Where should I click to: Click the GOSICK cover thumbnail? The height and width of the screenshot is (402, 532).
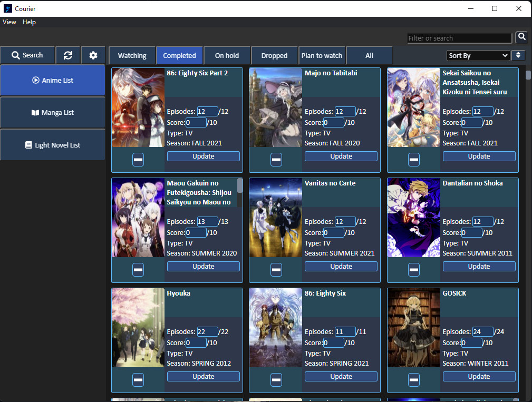point(413,328)
